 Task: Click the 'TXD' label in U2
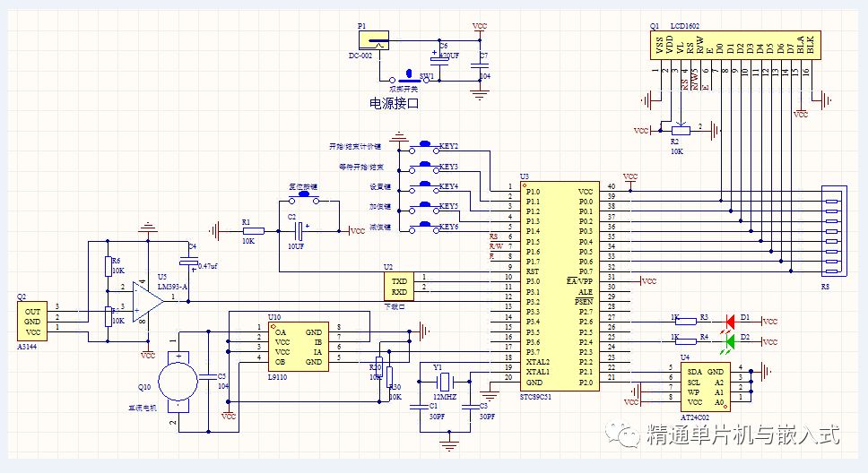pyautogui.click(x=399, y=281)
